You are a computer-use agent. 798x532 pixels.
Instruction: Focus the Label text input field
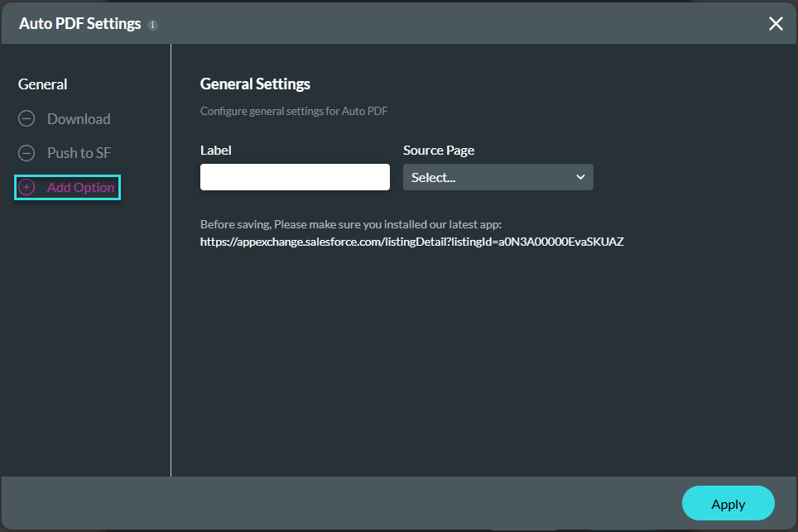[296, 177]
